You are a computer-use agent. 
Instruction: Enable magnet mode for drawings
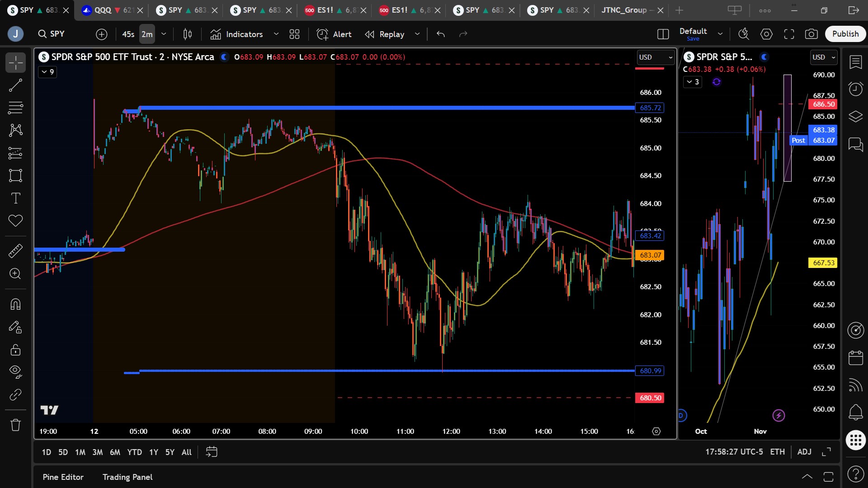(x=15, y=304)
